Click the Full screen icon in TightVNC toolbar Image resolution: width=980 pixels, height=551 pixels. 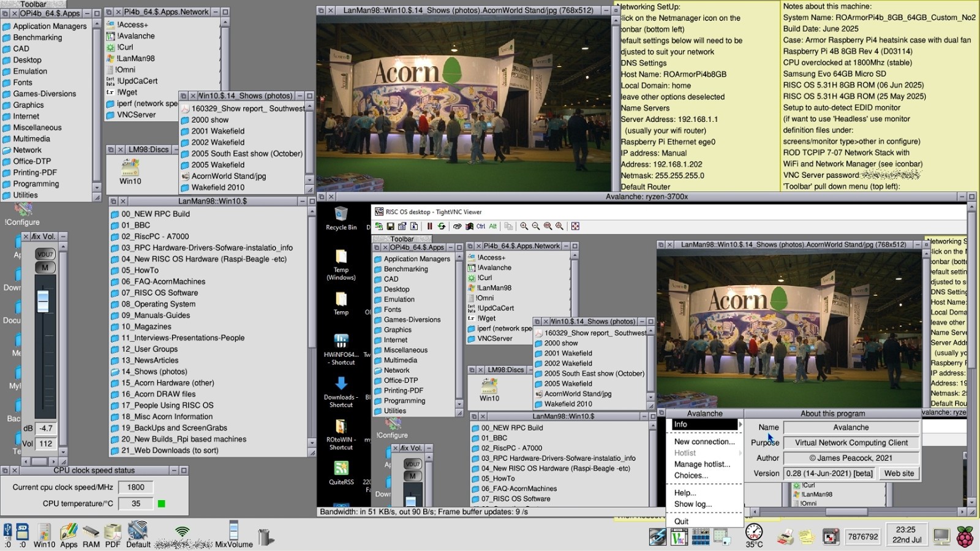click(576, 226)
